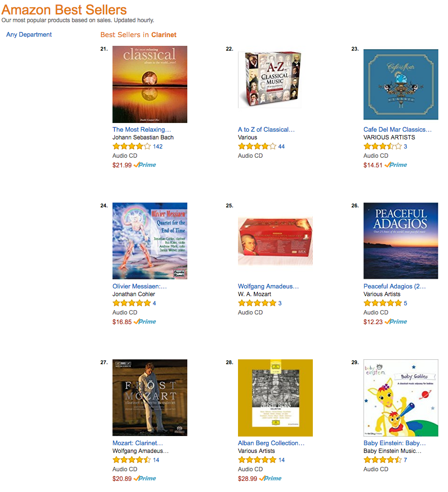Go to Any Department

coord(29,35)
